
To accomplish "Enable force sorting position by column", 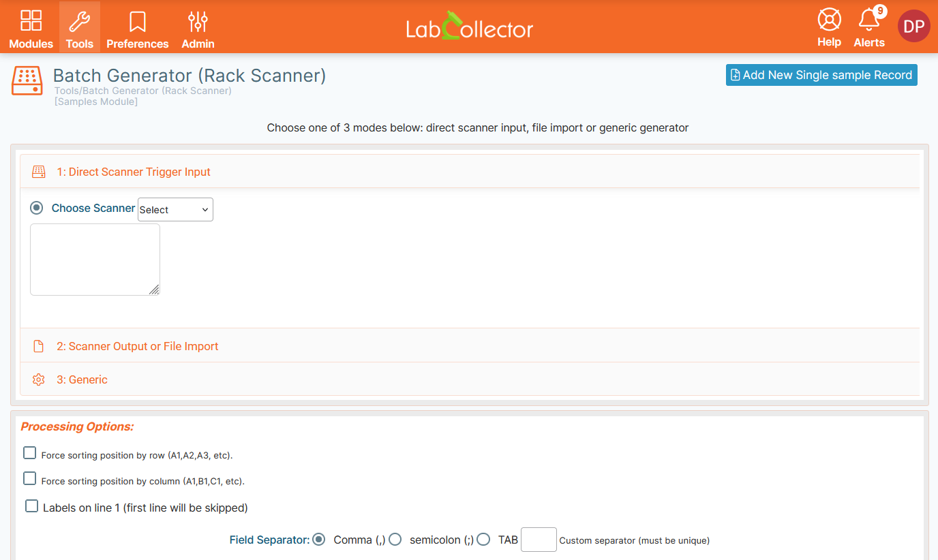I will [29, 478].
